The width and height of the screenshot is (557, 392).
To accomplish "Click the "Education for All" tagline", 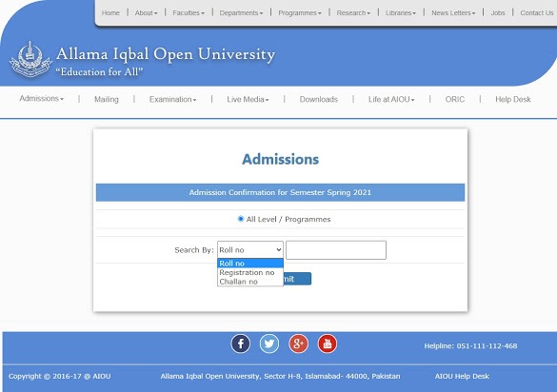I will click(x=99, y=71).
